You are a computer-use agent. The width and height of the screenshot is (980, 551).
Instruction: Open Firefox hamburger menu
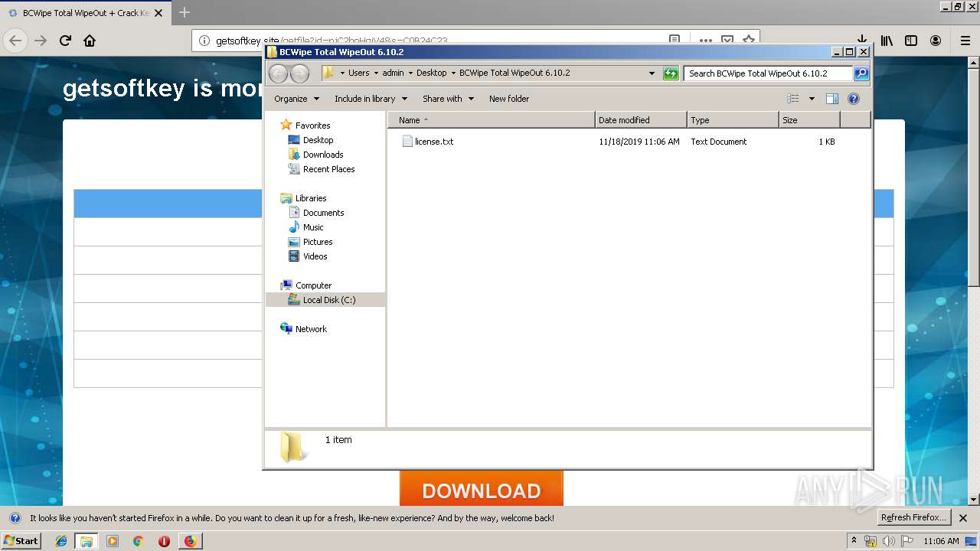[x=965, y=41]
